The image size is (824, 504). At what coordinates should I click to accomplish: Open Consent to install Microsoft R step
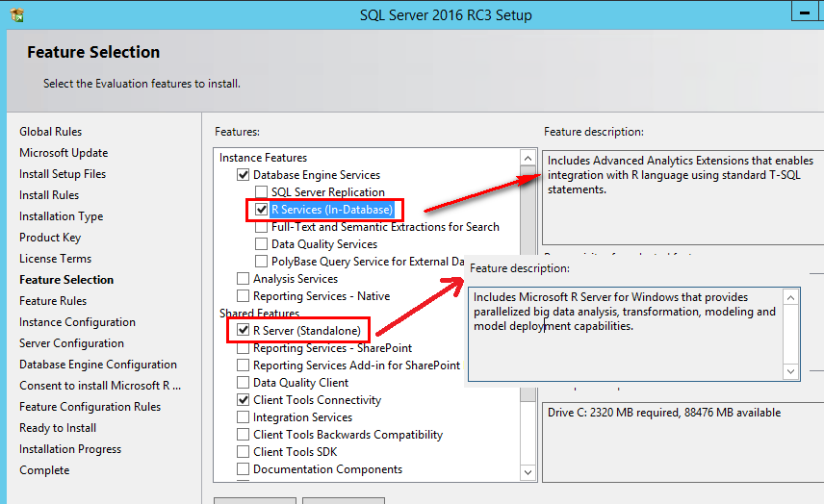[x=100, y=386]
